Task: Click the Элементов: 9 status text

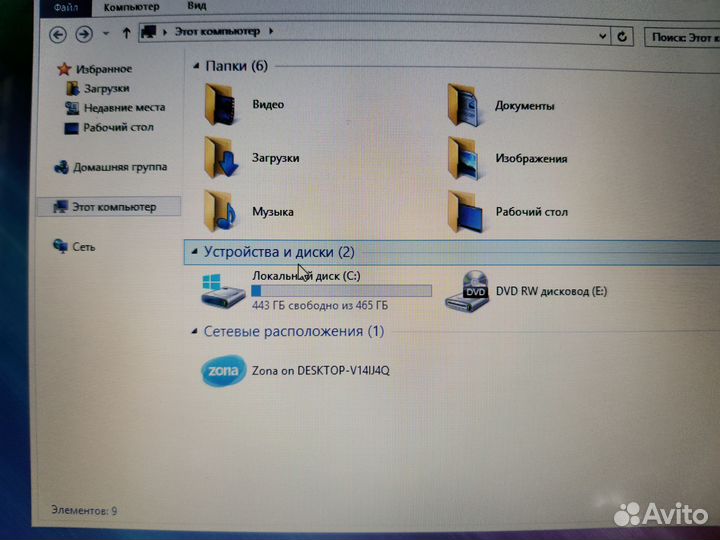Action: pyautogui.click(x=84, y=510)
